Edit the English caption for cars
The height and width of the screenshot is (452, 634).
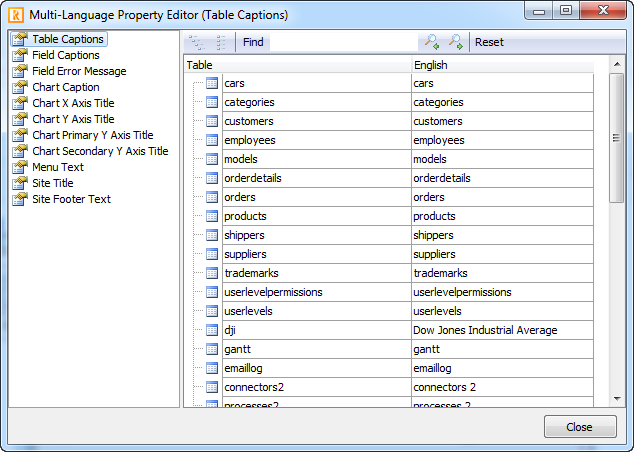point(502,83)
